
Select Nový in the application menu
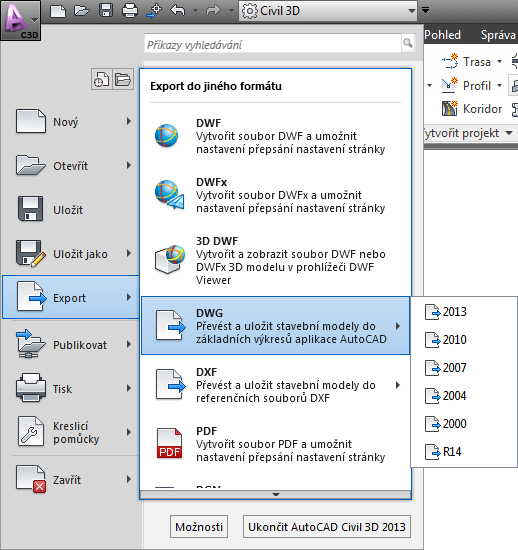tap(71, 122)
